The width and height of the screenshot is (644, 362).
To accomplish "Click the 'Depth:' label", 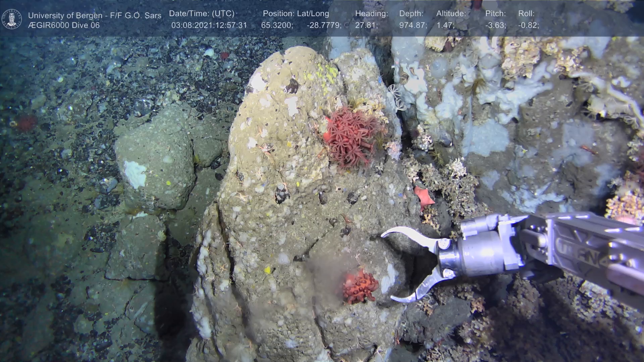I will [411, 14].
